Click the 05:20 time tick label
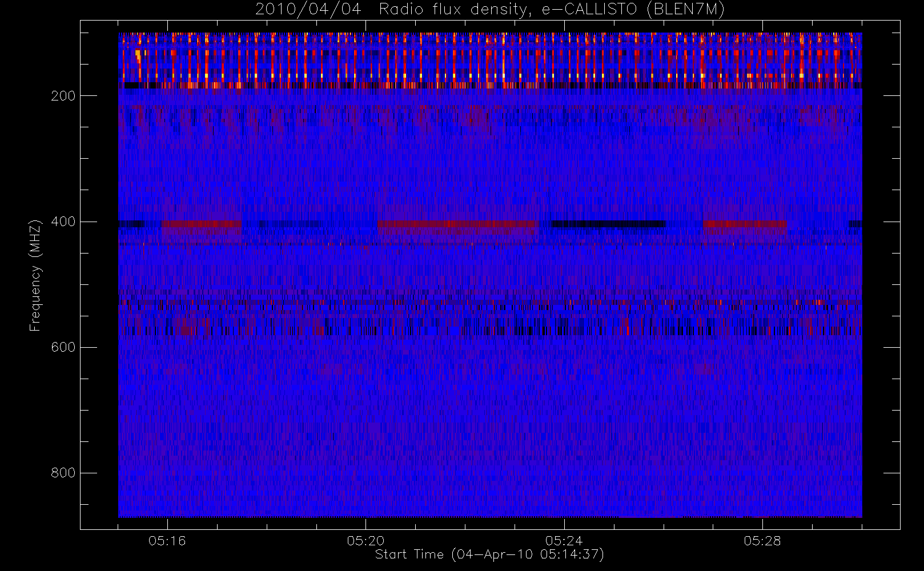 tap(365, 541)
